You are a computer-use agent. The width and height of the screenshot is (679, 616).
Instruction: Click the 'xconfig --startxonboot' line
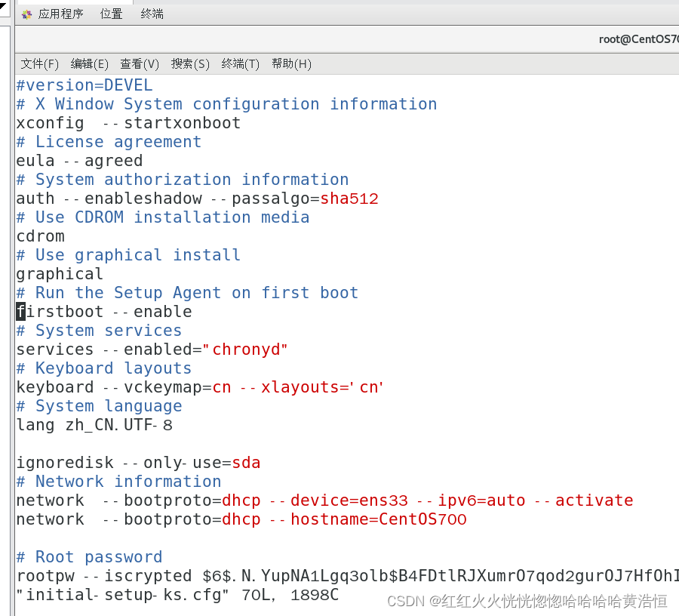pos(128,123)
